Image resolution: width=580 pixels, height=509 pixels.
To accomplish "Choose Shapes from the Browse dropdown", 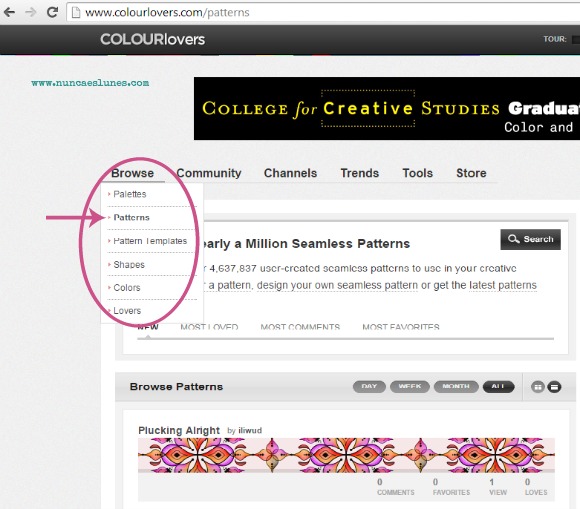I will tap(129, 264).
